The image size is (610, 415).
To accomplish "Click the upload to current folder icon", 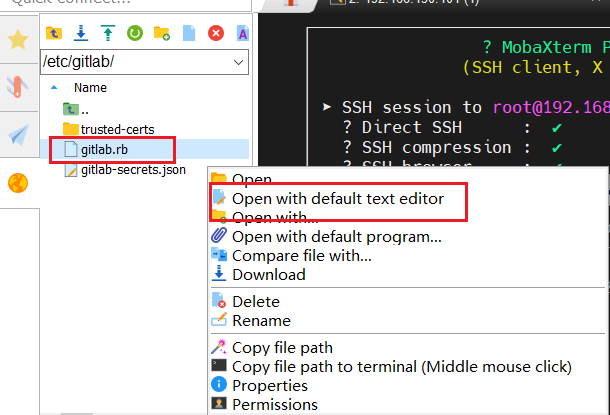I will (x=108, y=34).
